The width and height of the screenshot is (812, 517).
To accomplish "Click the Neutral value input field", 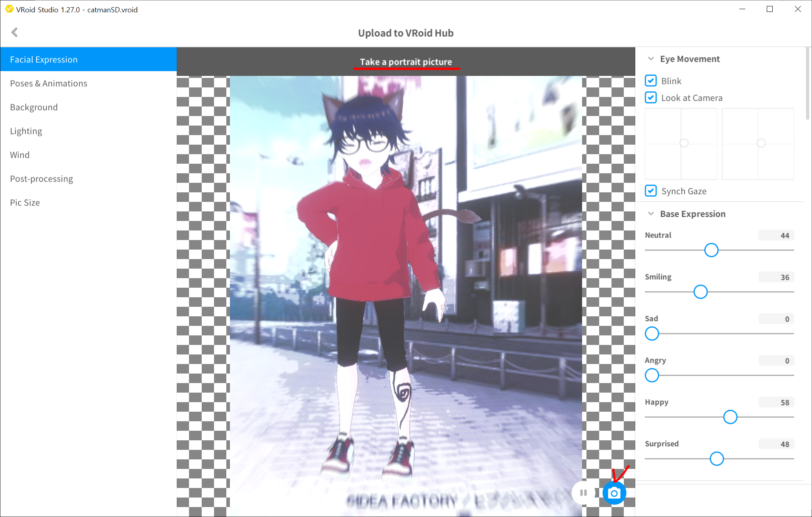I will coord(776,235).
